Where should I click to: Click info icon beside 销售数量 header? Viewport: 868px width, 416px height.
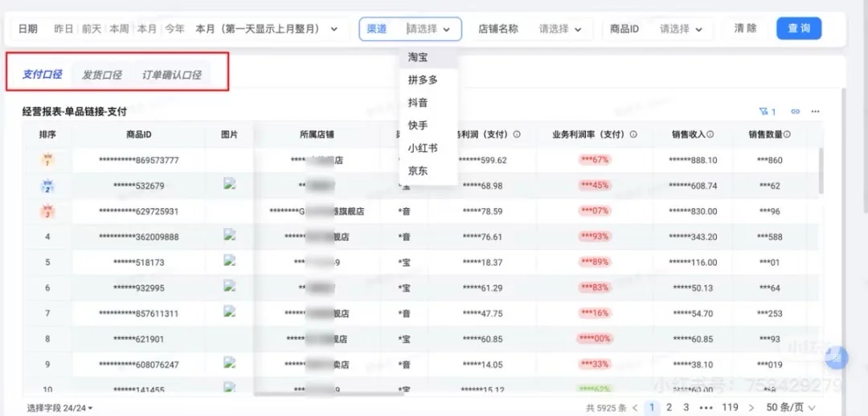click(787, 134)
